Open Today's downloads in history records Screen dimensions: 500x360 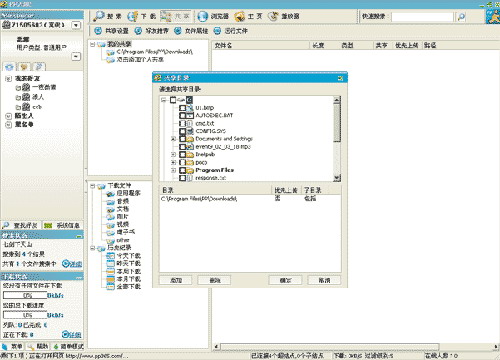point(124,256)
